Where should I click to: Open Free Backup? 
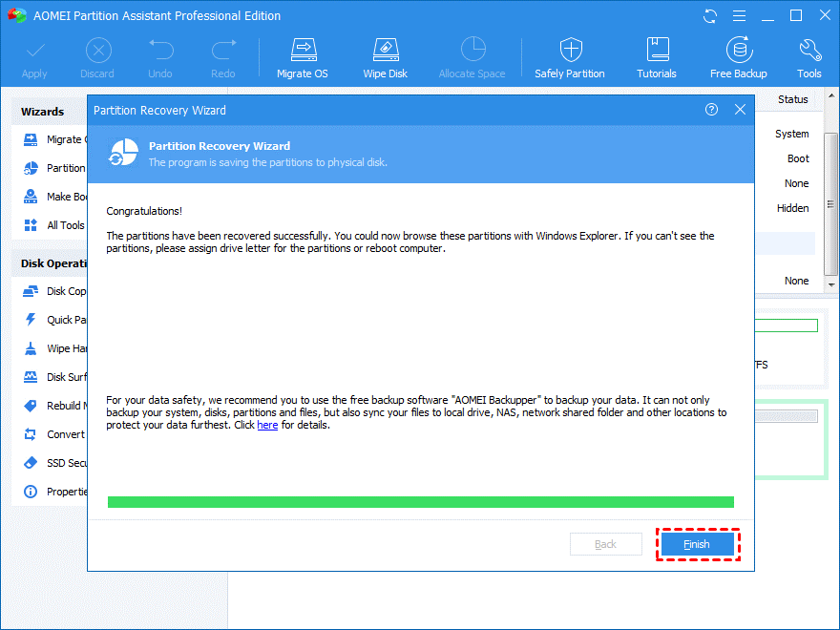tap(738, 55)
